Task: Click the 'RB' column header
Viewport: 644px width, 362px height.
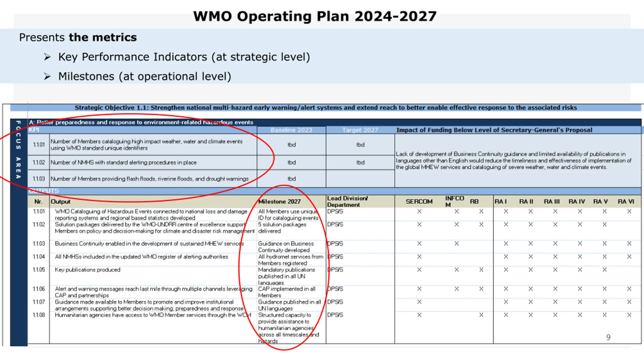Action: point(474,202)
